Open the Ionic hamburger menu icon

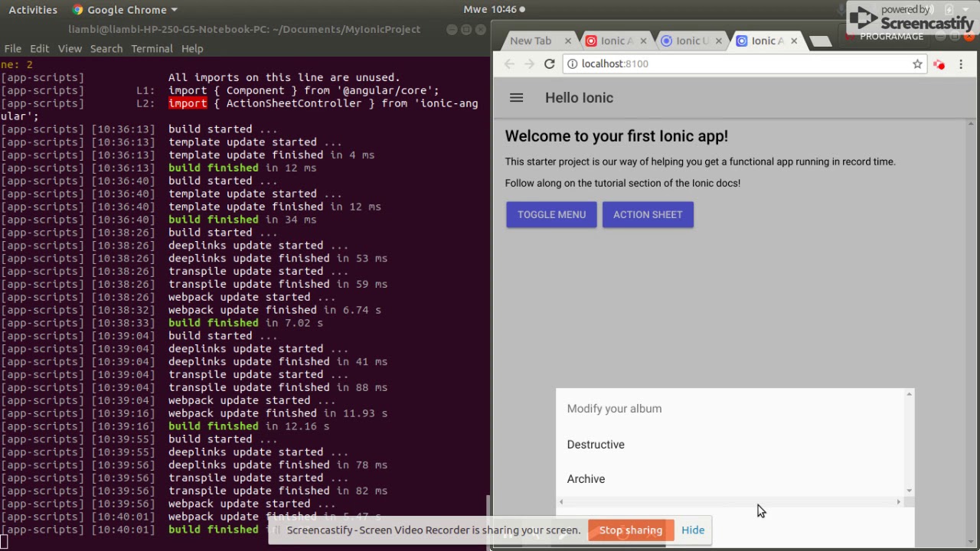[x=516, y=98]
